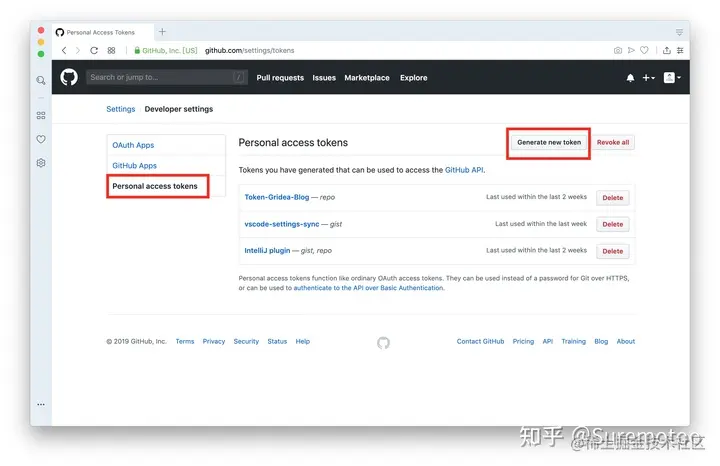Open easy setup sliders icon
720x466 pixels.
coord(680,50)
